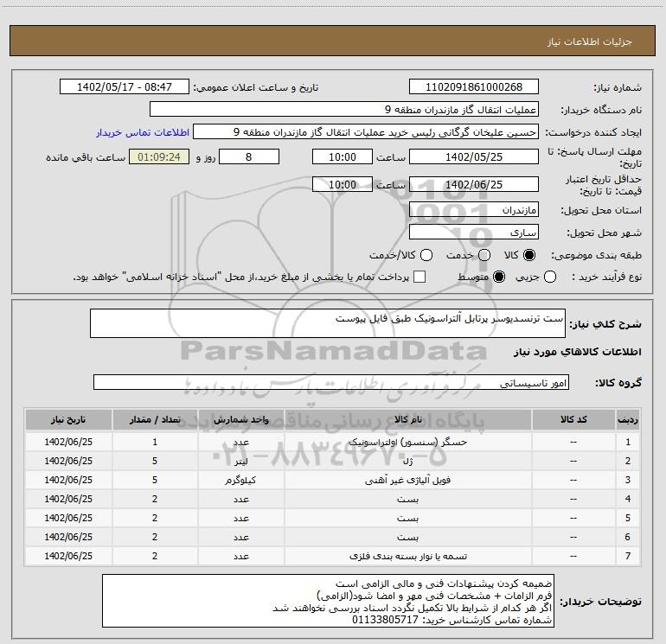This screenshot has height=644, width=666.
Task: Select item فویل آلیاژی غیر آهنی
Action: click(x=407, y=480)
